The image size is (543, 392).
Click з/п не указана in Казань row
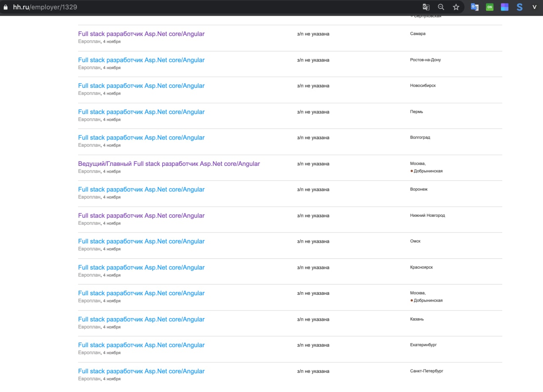[x=313, y=319]
